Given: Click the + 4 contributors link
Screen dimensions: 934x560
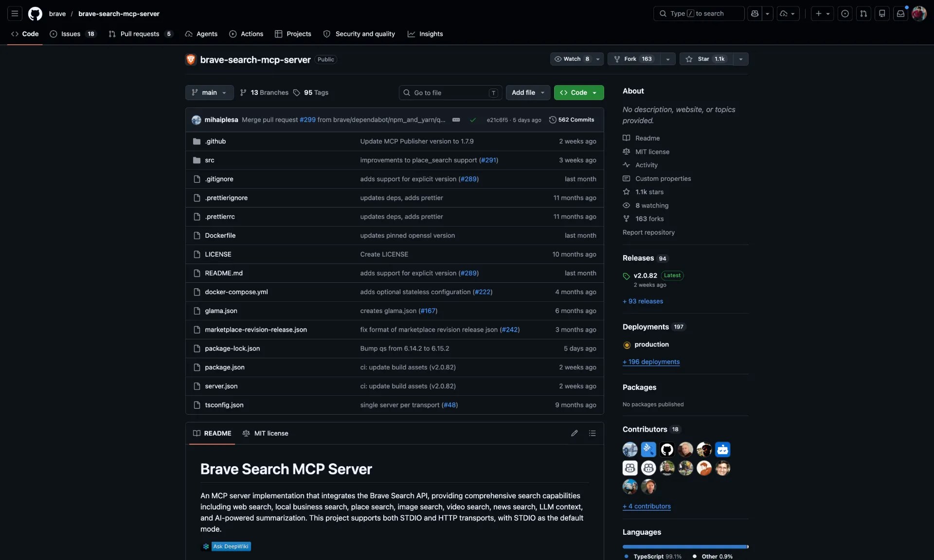Looking at the screenshot, I should pyautogui.click(x=647, y=506).
